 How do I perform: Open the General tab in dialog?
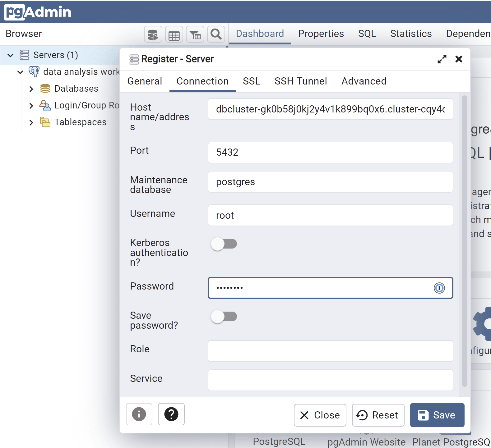click(x=145, y=81)
